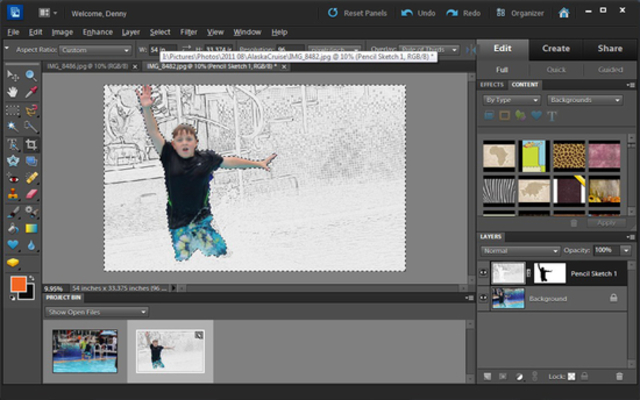
Task: Choose the Eraser tool
Action: pyautogui.click(x=32, y=194)
